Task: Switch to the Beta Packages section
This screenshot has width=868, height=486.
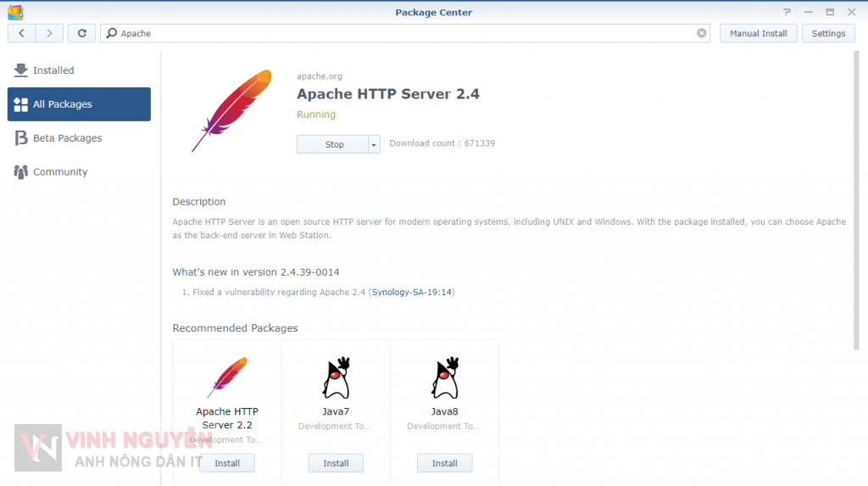Action: click(x=67, y=138)
